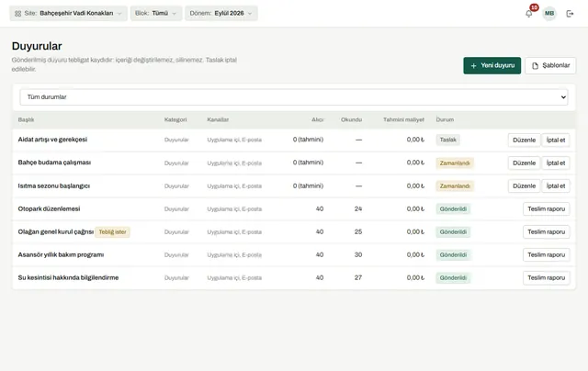Click read count 30 in Asansör row
The width and height of the screenshot is (588, 371).
pos(358,254)
